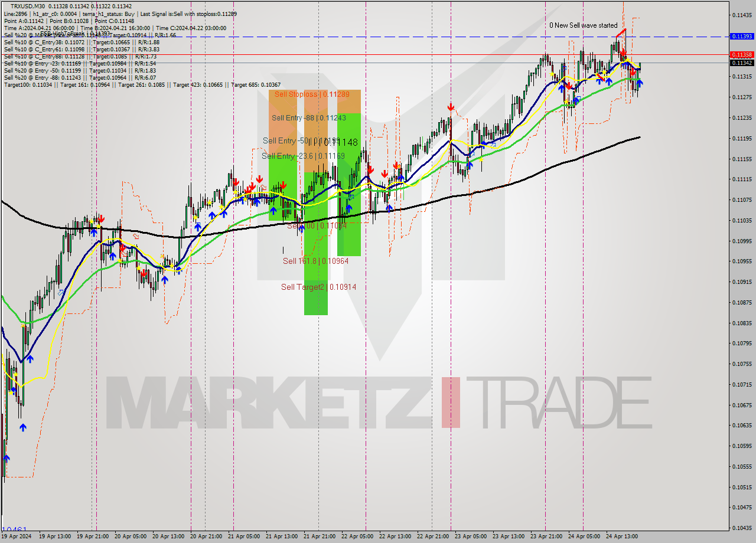Select the 'Sell %10 @ C_Entry61' row

click(82, 49)
